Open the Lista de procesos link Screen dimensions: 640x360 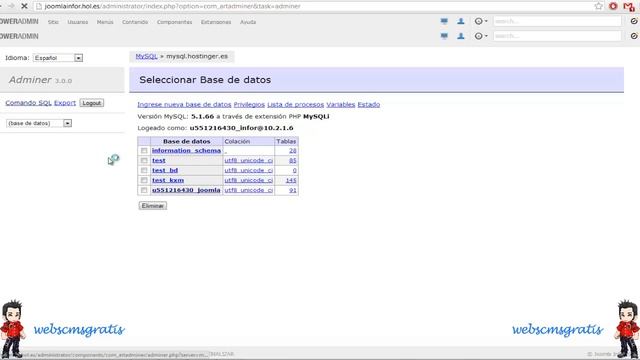296,104
